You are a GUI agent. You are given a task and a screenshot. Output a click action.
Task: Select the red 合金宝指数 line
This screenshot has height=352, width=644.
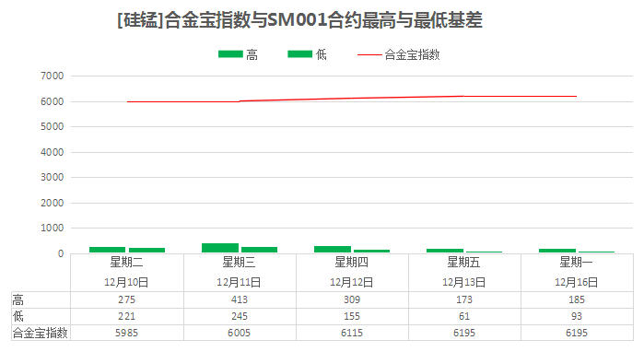[x=352, y=99]
